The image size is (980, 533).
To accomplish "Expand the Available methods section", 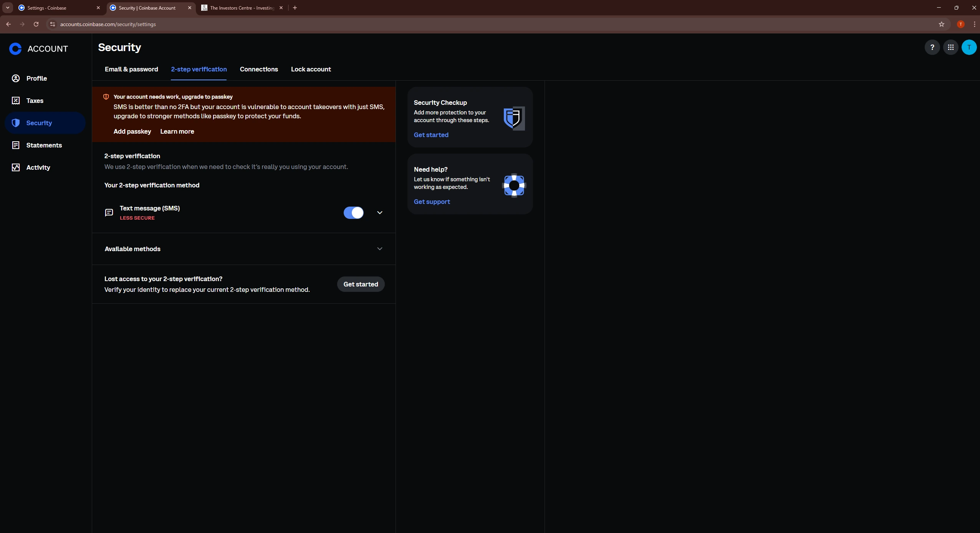I will pyautogui.click(x=243, y=249).
